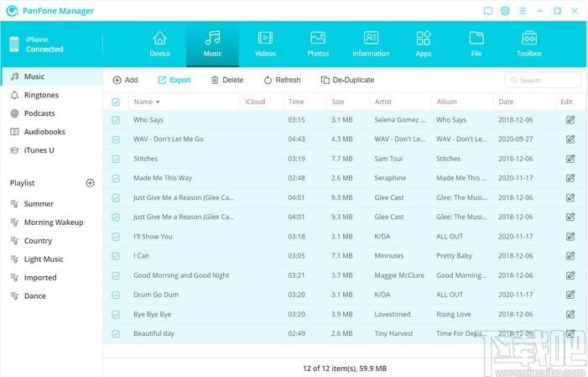
Task: Click the feedback icon in title bar
Action: 488,11
